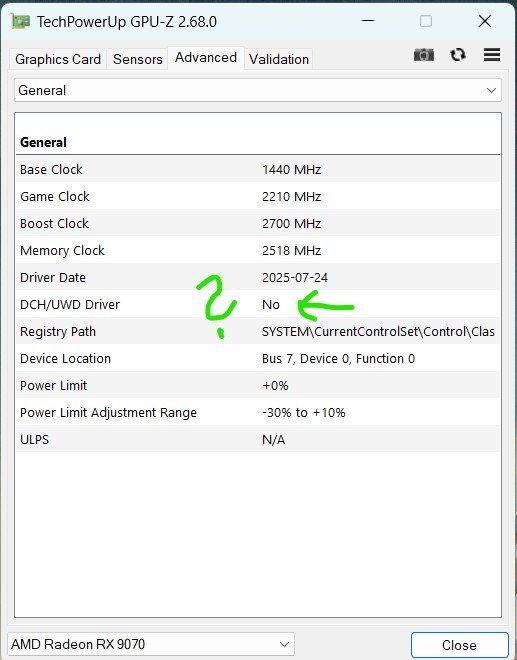Viewport: 517px width, 660px height.
Task: Open the Sensors tab
Action: [138, 59]
